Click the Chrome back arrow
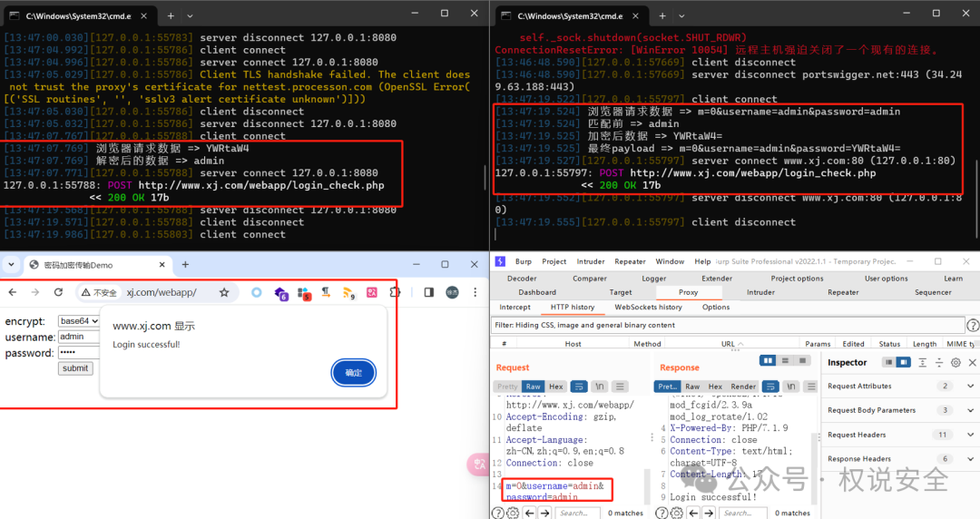980x519 pixels. (13, 292)
